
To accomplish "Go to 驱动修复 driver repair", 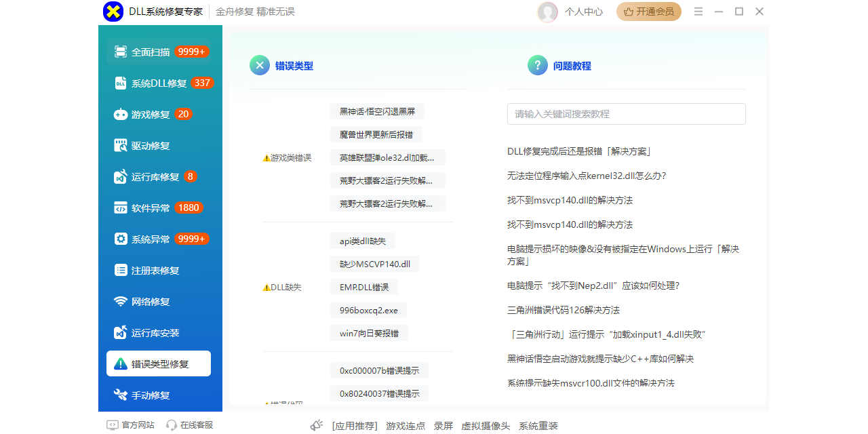I will tap(151, 146).
